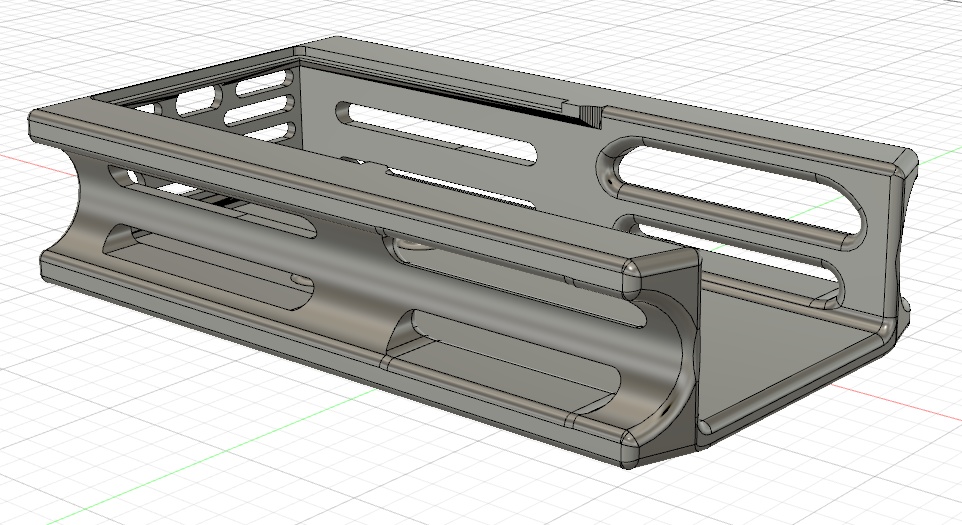The image size is (962, 525).
Task: Pick the long upper slot on back wall
Action: [x=436, y=132]
